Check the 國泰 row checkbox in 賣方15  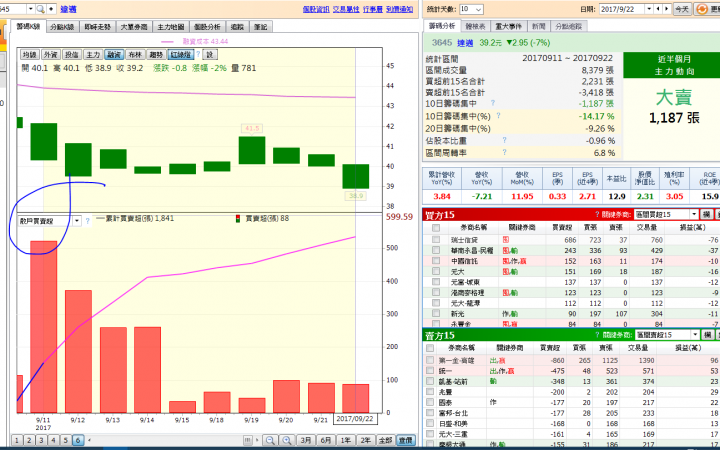pos(430,402)
